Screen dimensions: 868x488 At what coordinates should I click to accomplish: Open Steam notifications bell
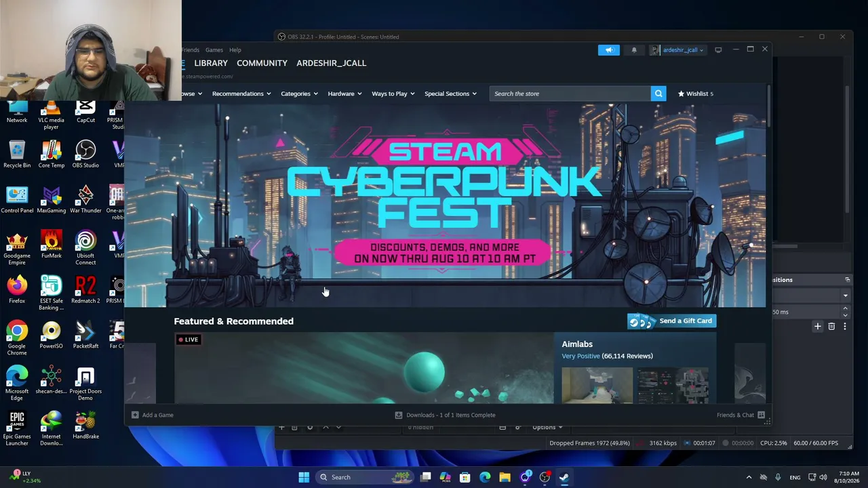tap(634, 49)
